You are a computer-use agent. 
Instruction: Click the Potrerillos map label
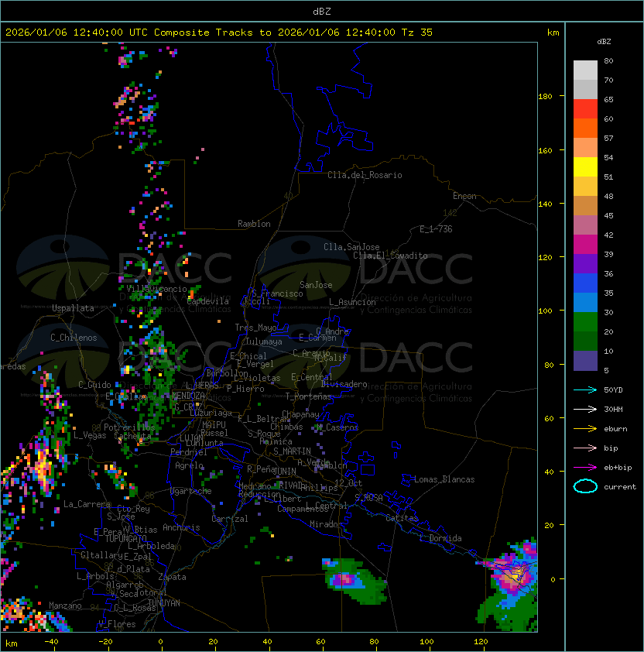tap(129, 427)
